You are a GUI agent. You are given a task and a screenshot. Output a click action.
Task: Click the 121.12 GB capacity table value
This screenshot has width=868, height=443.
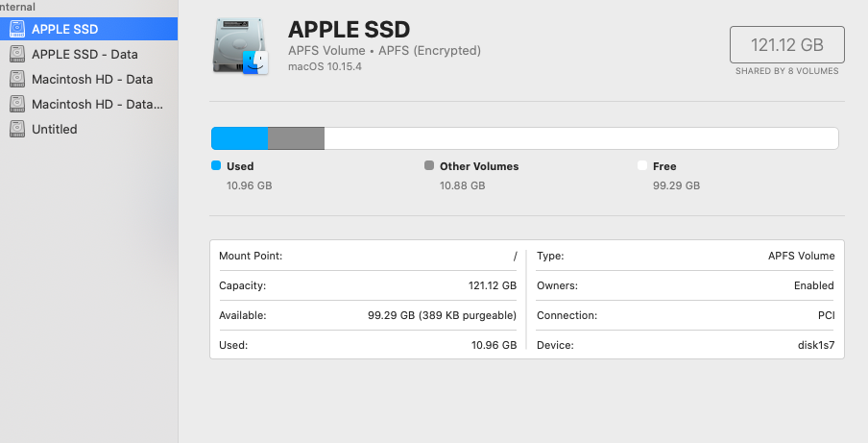tap(493, 285)
